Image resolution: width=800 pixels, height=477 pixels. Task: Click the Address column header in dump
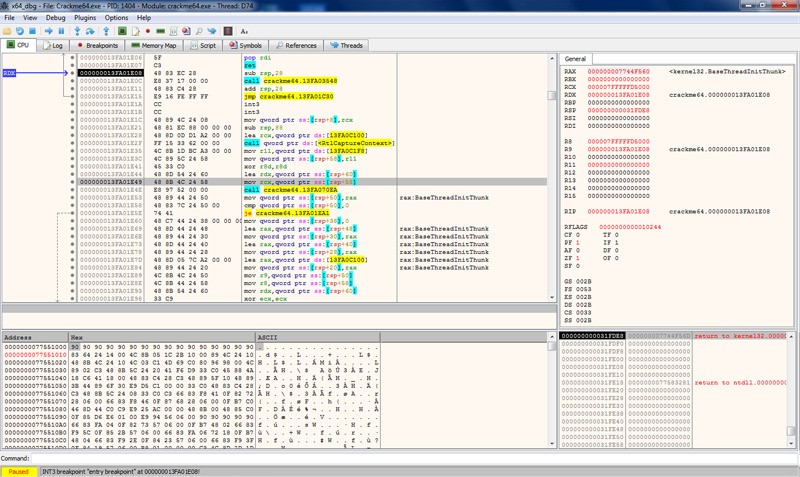click(x=35, y=337)
